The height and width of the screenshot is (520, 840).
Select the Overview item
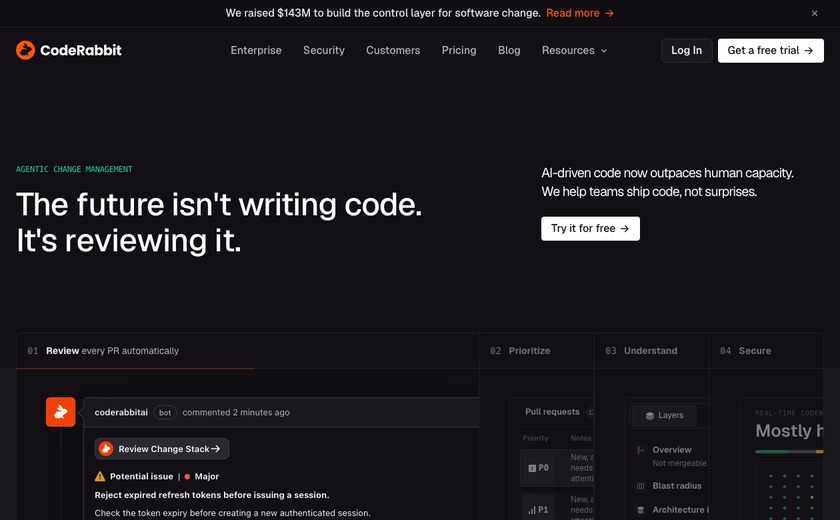coord(672,450)
